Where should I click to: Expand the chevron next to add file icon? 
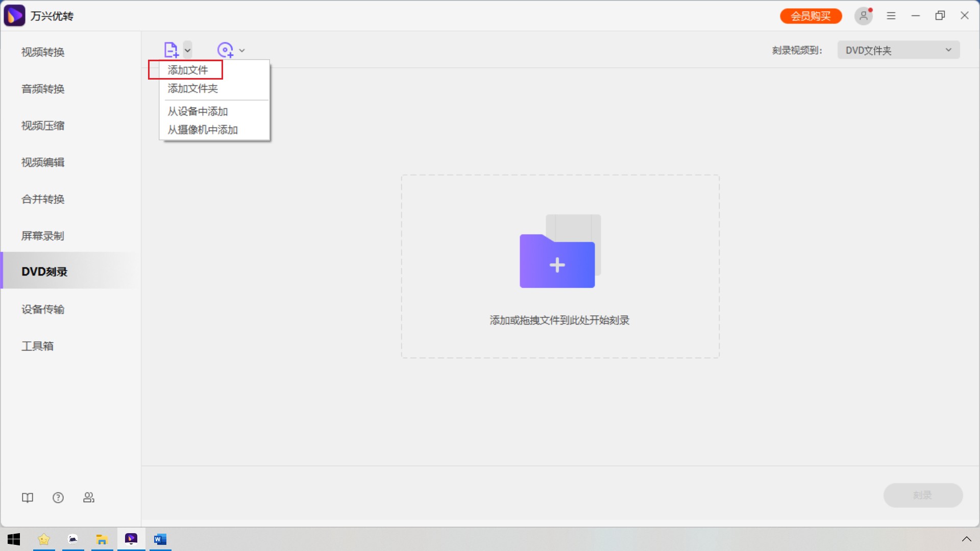[x=188, y=50]
